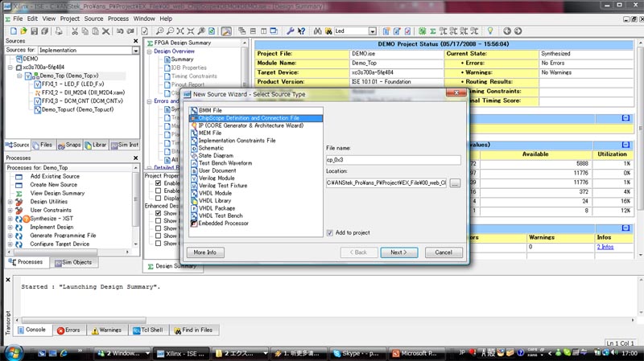Click the Cut scissors icon
Viewport: 644px width, 361px height.
[74, 31]
